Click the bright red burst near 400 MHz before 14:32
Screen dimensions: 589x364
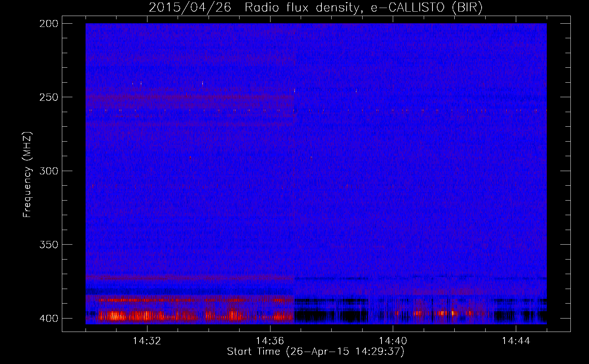113,316
